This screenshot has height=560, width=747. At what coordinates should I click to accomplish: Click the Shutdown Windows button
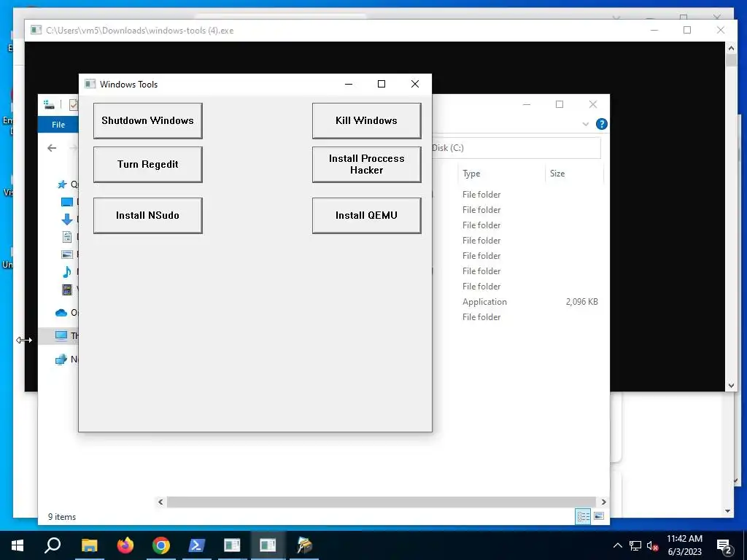pos(147,120)
